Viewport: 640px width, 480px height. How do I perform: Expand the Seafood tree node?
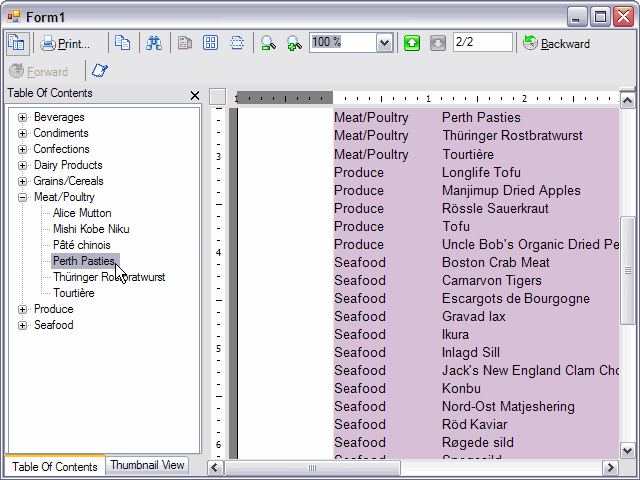pyautogui.click(x=22, y=326)
